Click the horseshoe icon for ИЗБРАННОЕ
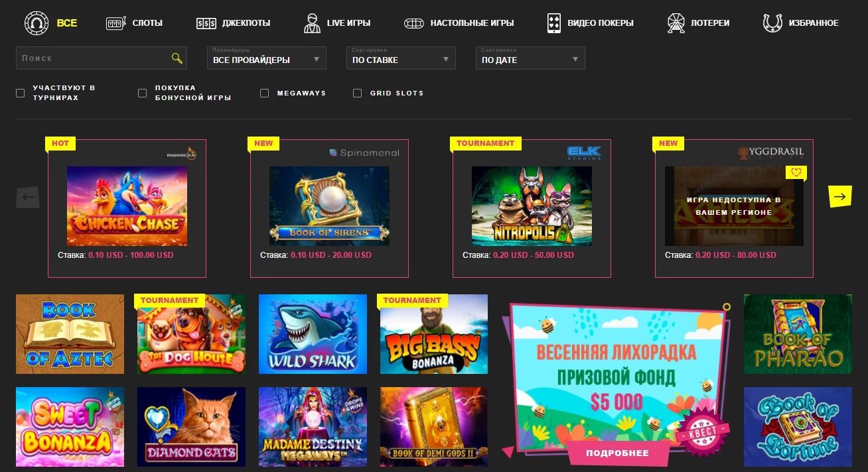The width and height of the screenshot is (868, 472). 772,23
